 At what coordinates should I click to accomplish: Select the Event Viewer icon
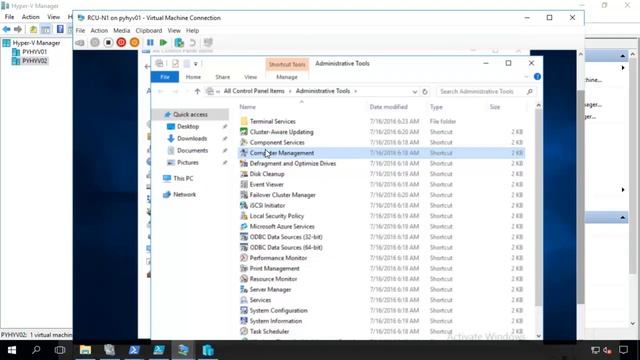coord(244,184)
